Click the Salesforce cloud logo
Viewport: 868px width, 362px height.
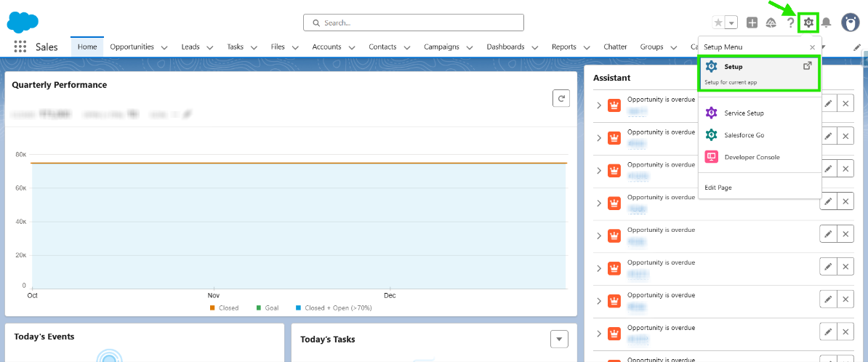point(23,22)
